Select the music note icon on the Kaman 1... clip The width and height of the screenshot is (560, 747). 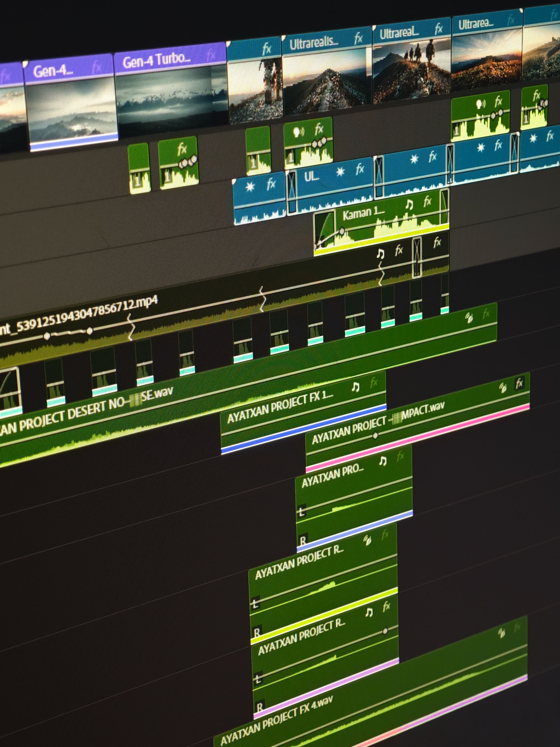(409, 205)
